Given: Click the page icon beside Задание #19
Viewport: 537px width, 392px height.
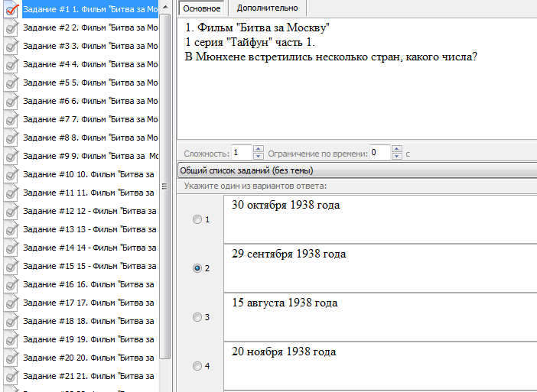Looking at the screenshot, I should click(x=11, y=340).
